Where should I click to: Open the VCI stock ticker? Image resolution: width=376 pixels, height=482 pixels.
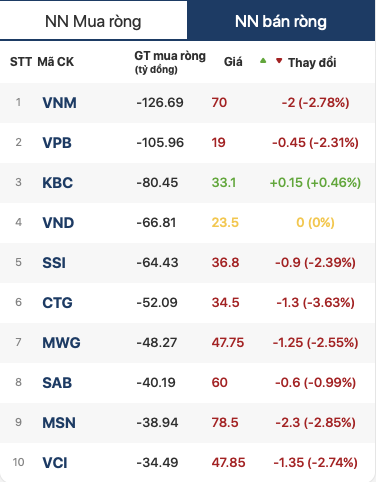pos(55,463)
